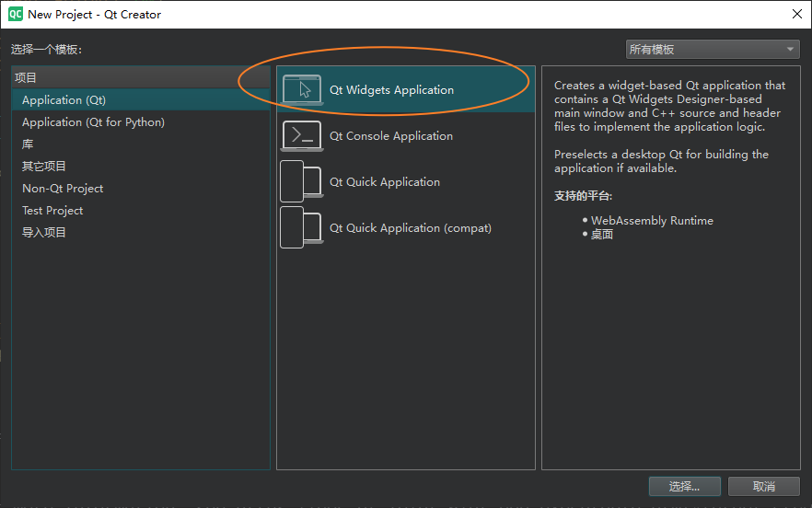Viewport: 812px width, 508px height.
Task: Close the New Project dialog
Action: [x=797, y=14]
